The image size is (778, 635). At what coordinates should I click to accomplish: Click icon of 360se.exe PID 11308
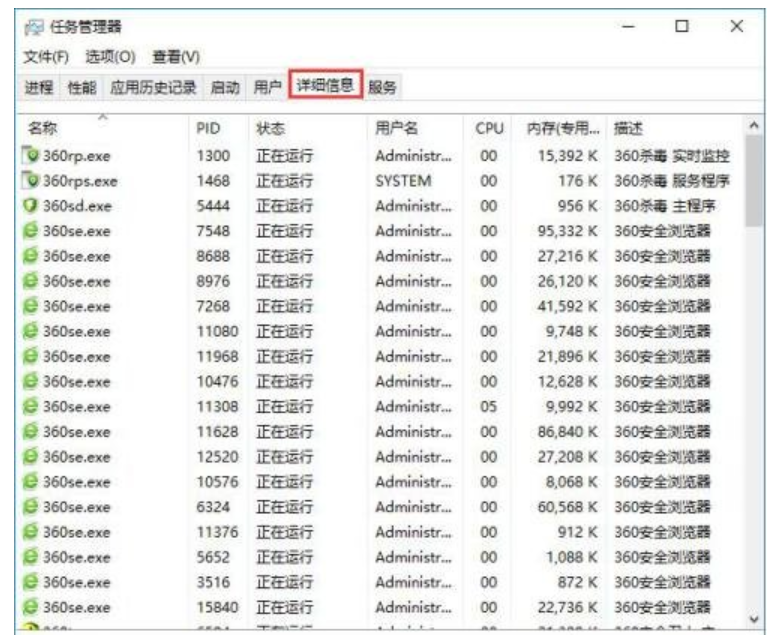(31, 406)
